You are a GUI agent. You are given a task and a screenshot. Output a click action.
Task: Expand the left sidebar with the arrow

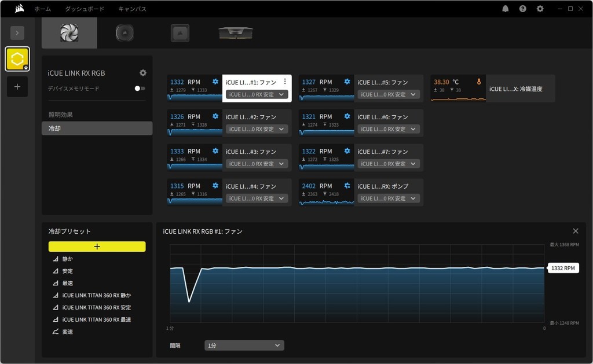[x=17, y=33]
